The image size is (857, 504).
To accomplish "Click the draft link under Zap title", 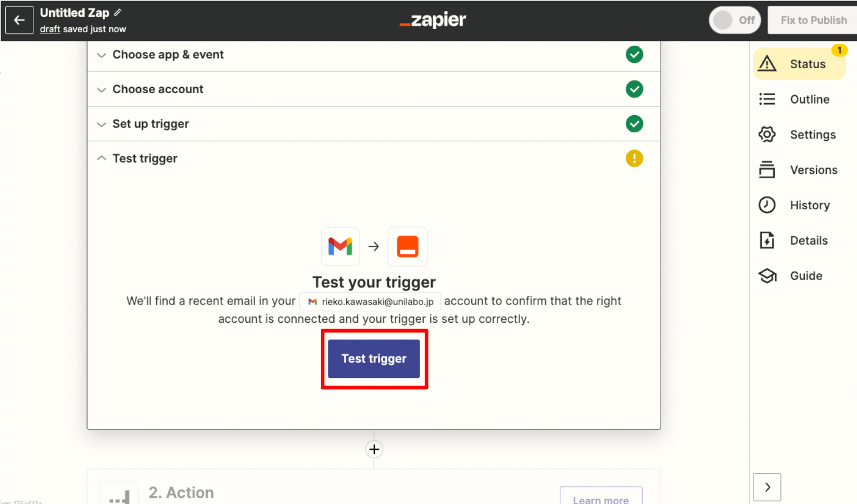I will 50,29.
